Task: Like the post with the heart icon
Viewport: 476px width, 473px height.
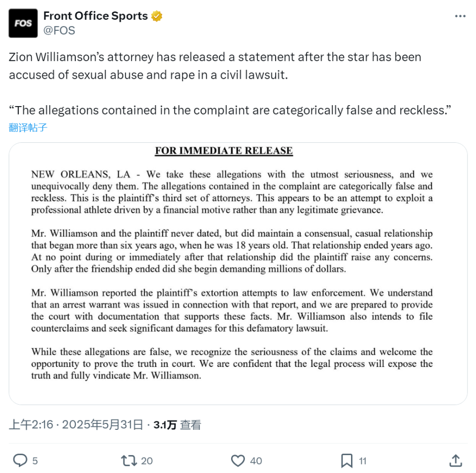Action: pos(238,461)
